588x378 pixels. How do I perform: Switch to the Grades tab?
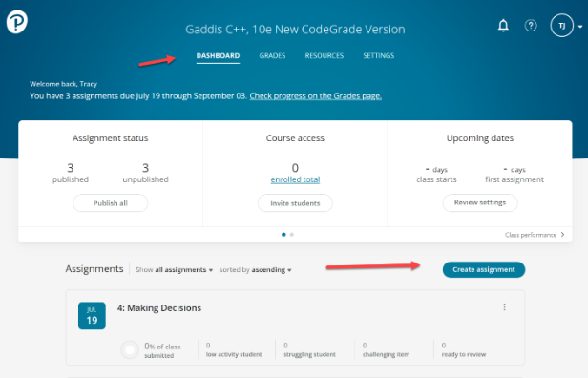tap(272, 56)
